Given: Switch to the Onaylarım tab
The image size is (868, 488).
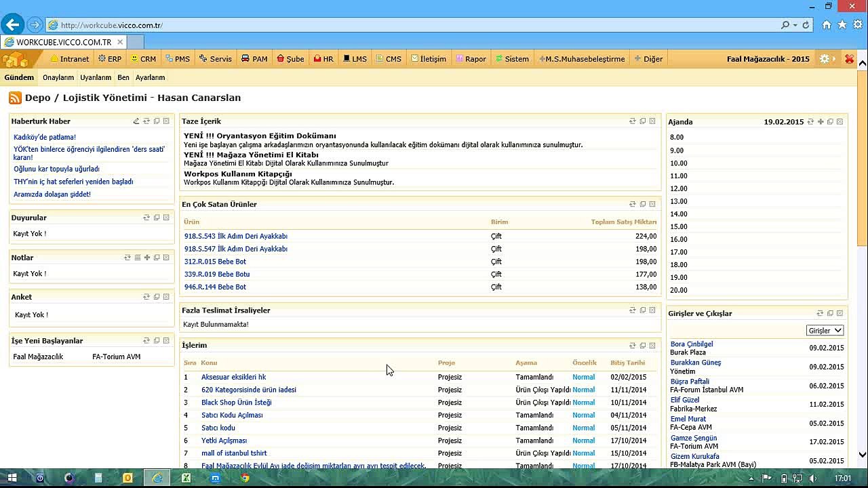Looking at the screenshot, I should (58, 78).
